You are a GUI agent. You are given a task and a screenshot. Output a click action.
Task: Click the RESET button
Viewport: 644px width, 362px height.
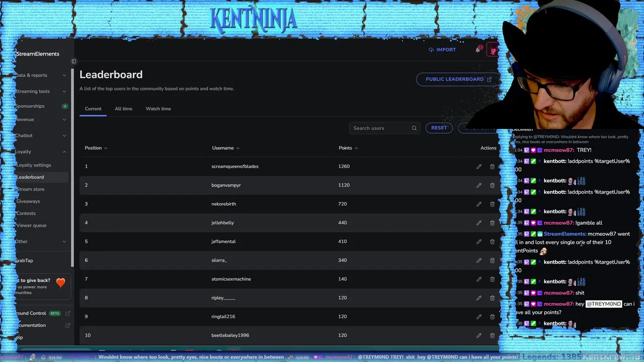pyautogui.click(x=439, y=128)
